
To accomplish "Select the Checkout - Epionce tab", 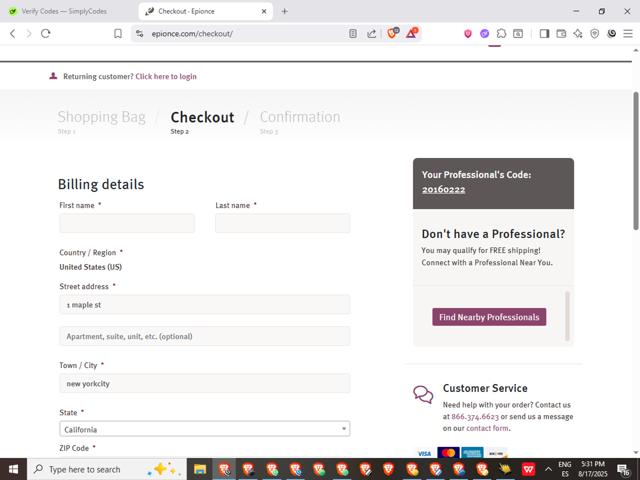I will [205, 11].
